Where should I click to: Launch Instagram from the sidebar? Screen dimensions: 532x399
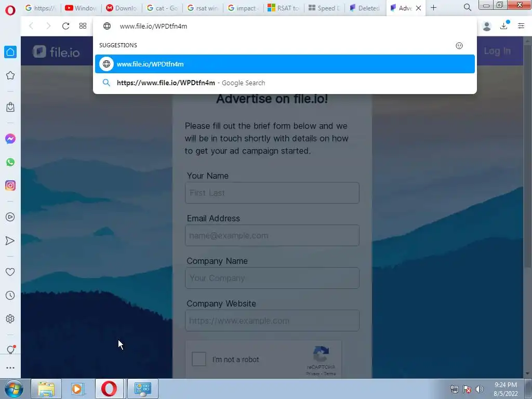10,185
